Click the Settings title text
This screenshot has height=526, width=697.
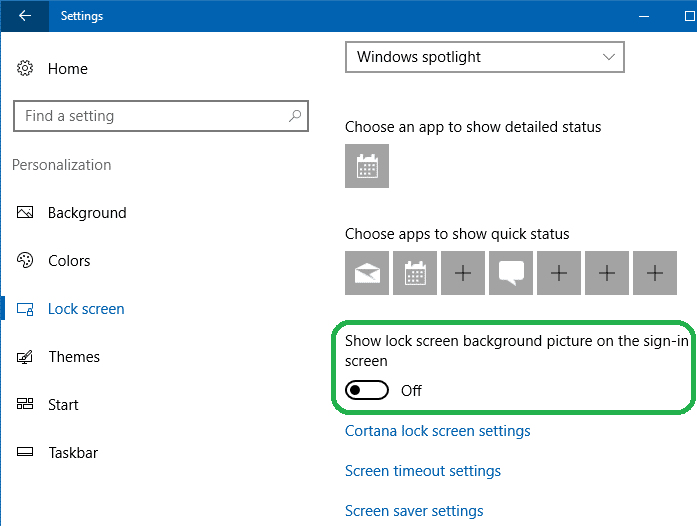coord(82,16)
